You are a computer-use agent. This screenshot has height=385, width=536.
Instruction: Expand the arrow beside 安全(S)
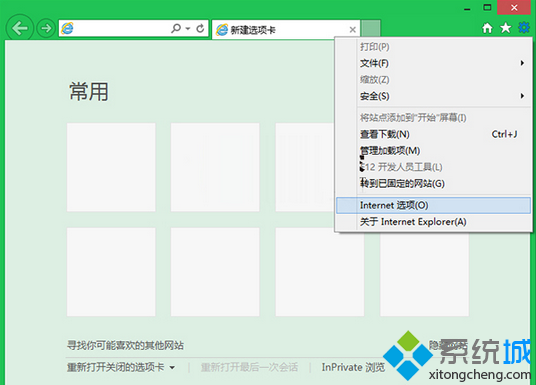point(522,96)
